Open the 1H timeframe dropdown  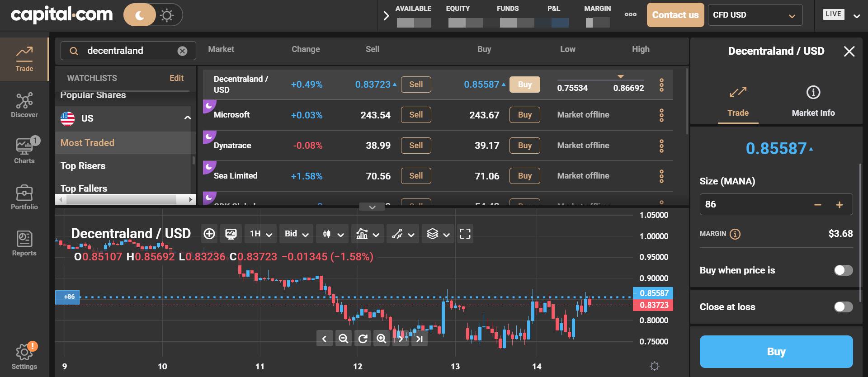click(x=261, y=234)
